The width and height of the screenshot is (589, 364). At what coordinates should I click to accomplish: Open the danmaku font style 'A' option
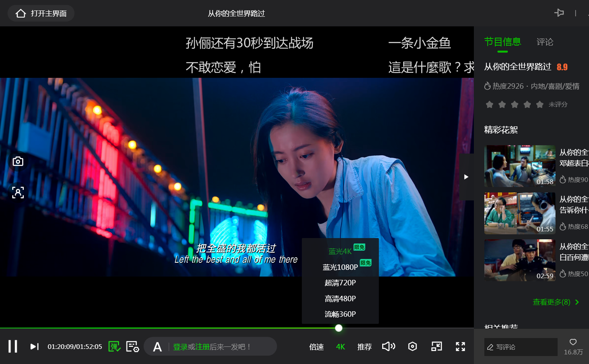click(x=157, y=347)
